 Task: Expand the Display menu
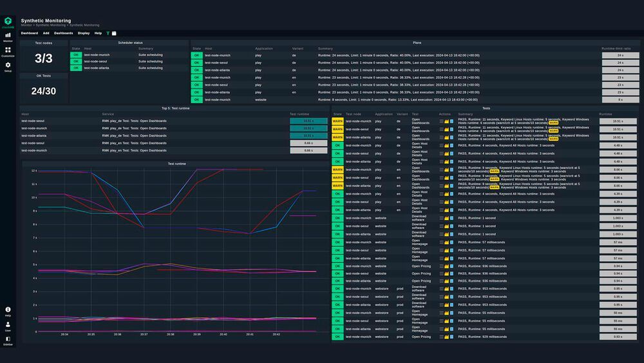point(84,33)
